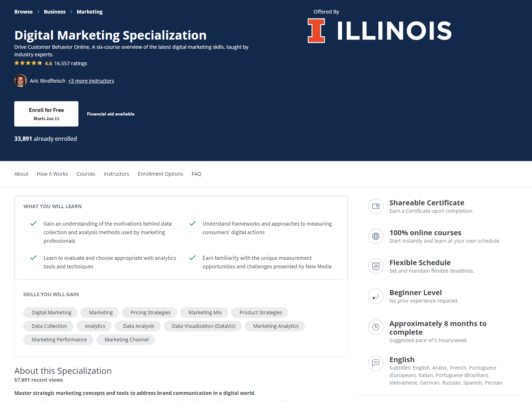The image size is (532, 402).
Task: Open the Browse breadcrumb link
Action: pyautogui.click(x=24, y=12)
